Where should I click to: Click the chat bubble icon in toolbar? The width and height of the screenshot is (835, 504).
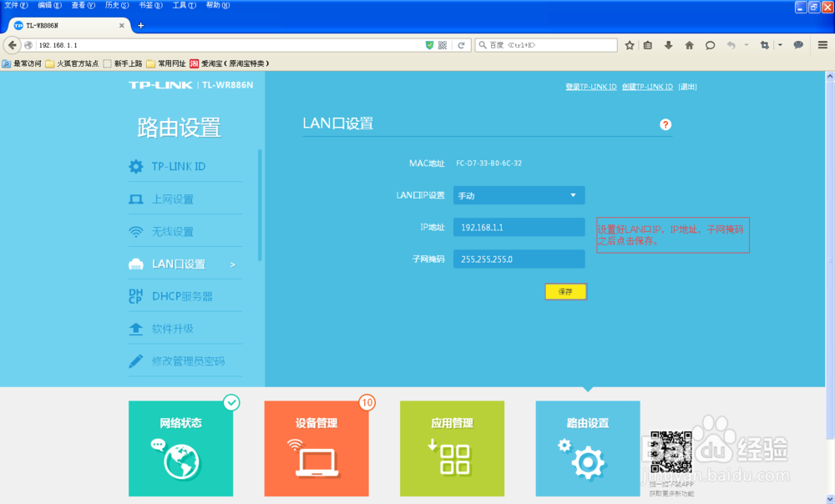(710, 45)
